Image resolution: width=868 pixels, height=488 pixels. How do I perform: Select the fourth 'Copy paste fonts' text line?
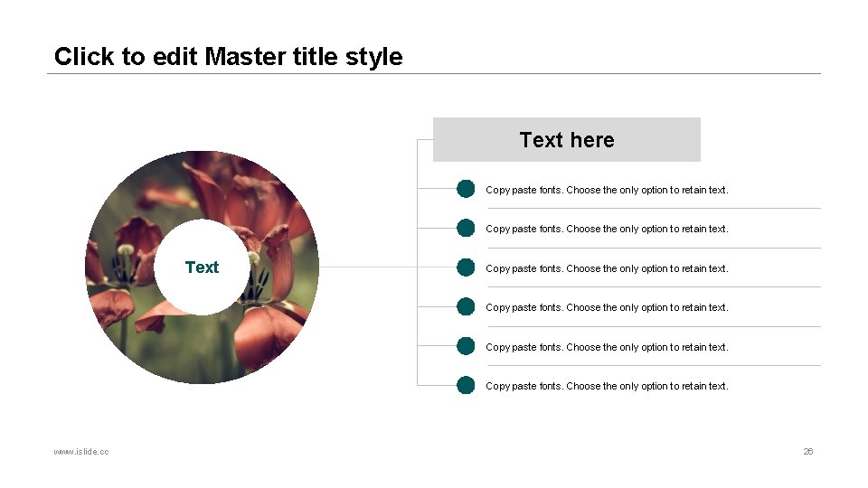pyautogui.click(x=607, y=307)
